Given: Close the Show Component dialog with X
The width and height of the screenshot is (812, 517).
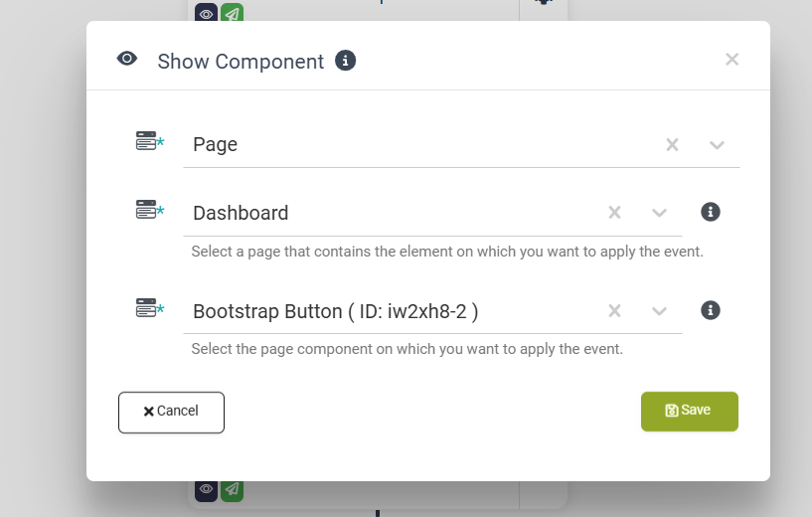Looking at the screenshot, I should 731,59.
